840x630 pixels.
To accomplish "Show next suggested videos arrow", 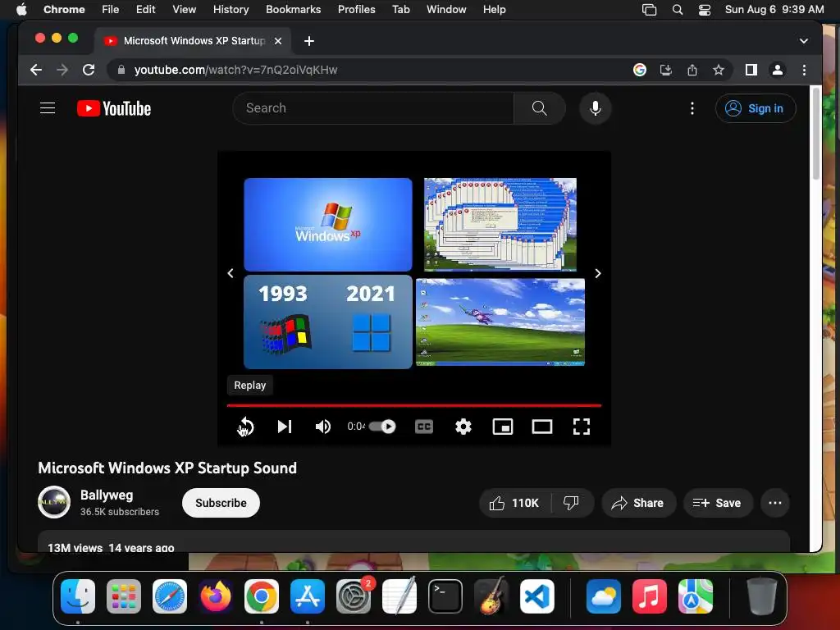I will (598, 273).
